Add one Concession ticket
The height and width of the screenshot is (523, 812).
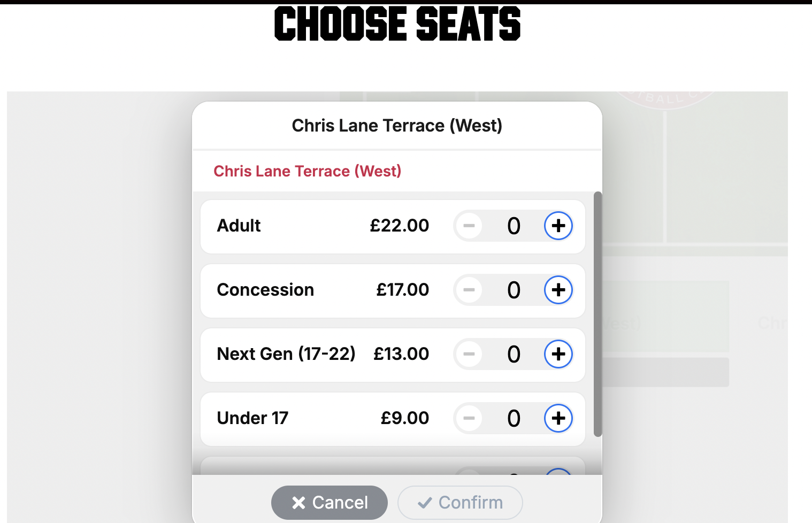558,290
